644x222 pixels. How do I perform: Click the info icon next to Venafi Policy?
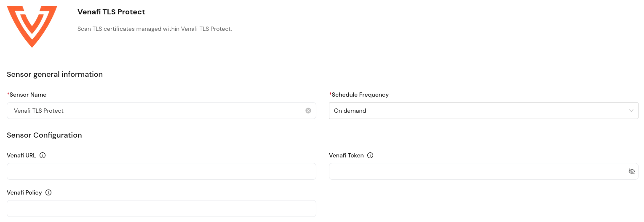pos(48,192)
